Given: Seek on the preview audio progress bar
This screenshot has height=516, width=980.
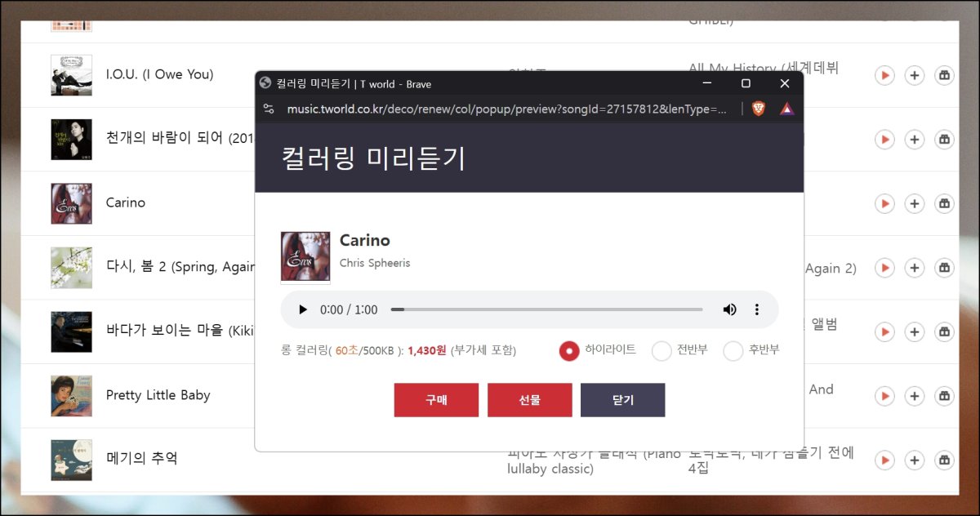Looking at the screenshot, I should coord(547,309).
